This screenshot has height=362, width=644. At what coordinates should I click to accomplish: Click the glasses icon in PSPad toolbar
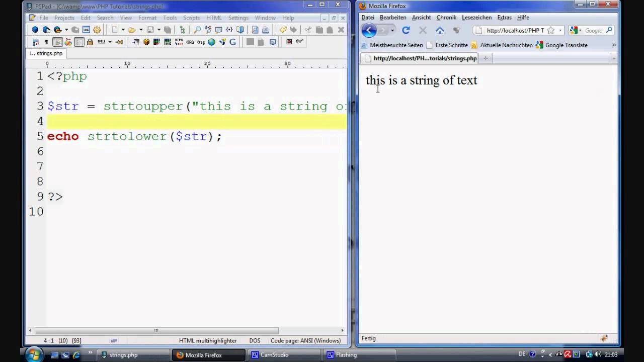[299, 42]
